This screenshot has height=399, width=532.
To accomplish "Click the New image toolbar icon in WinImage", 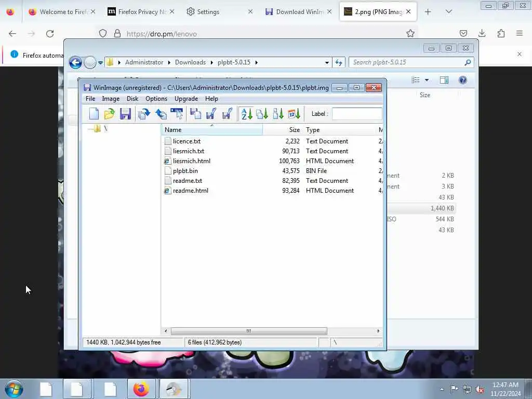I will [94, 114].
